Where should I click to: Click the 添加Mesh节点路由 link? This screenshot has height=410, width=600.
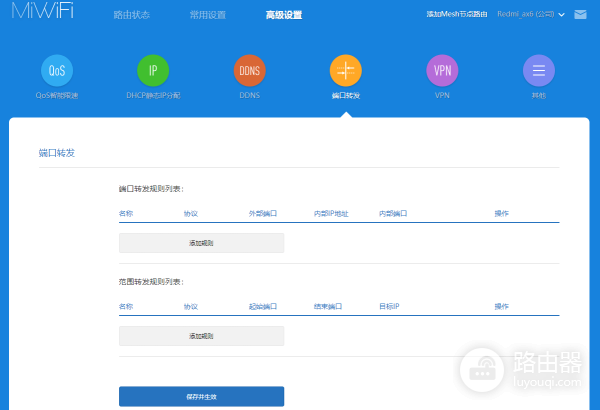[x=457, y=15]
